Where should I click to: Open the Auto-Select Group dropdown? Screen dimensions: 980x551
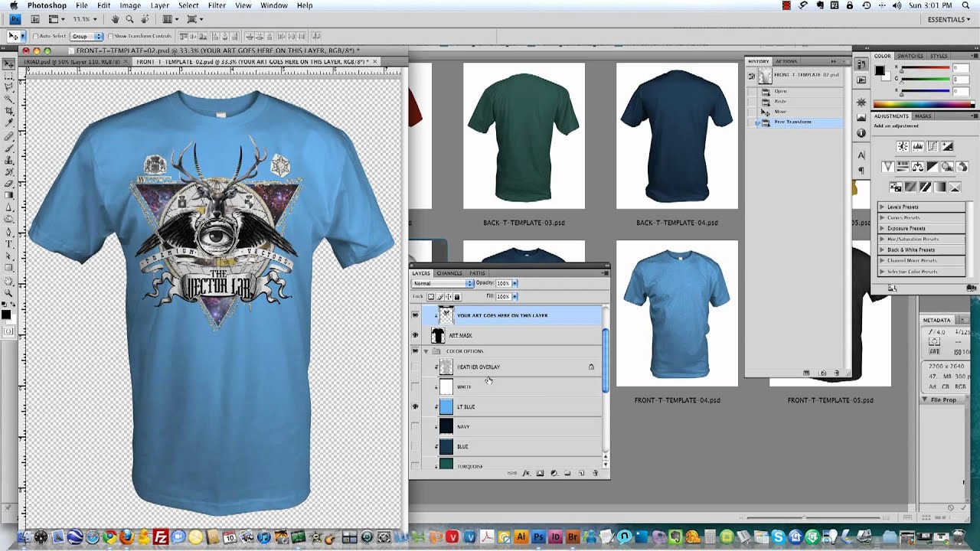(87, 36)
